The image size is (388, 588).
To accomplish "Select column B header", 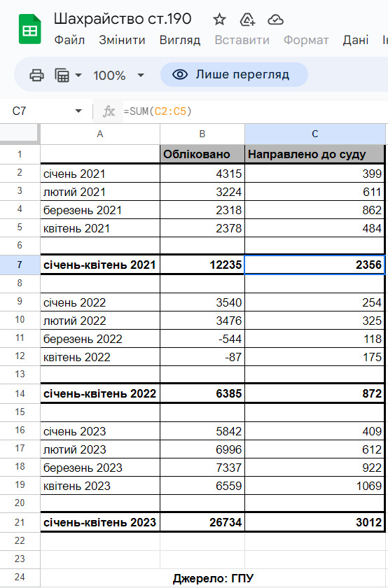I will click(x=202, y=134).
